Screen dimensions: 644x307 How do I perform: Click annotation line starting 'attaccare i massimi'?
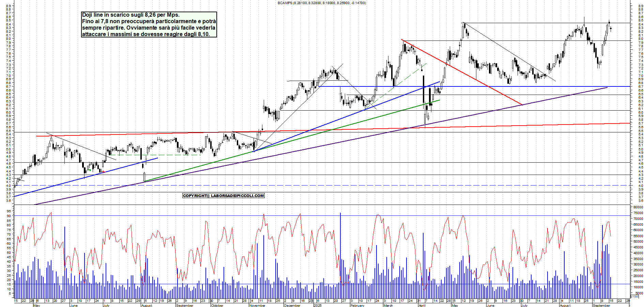(146, 34)
